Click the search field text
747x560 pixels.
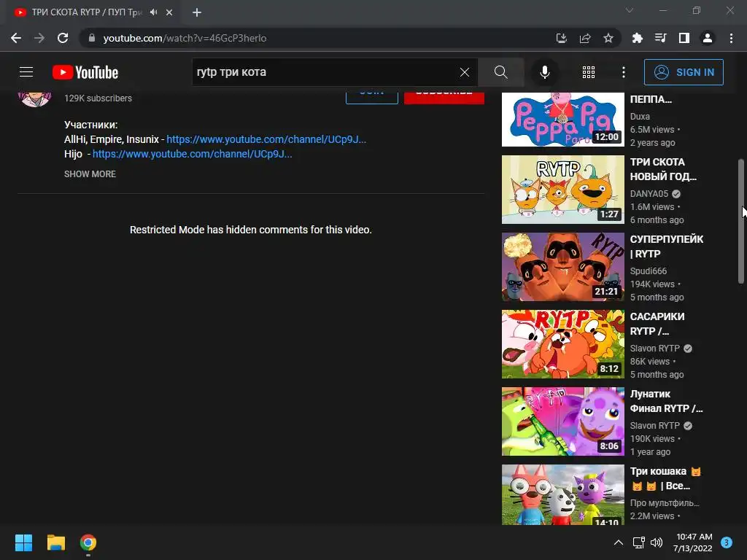pos(231,72)
